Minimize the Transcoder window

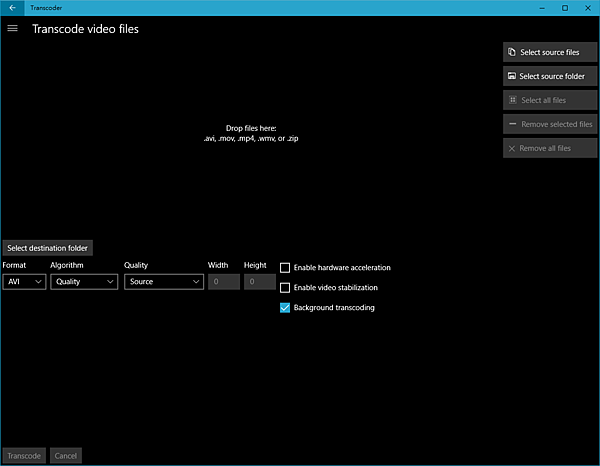542,8
